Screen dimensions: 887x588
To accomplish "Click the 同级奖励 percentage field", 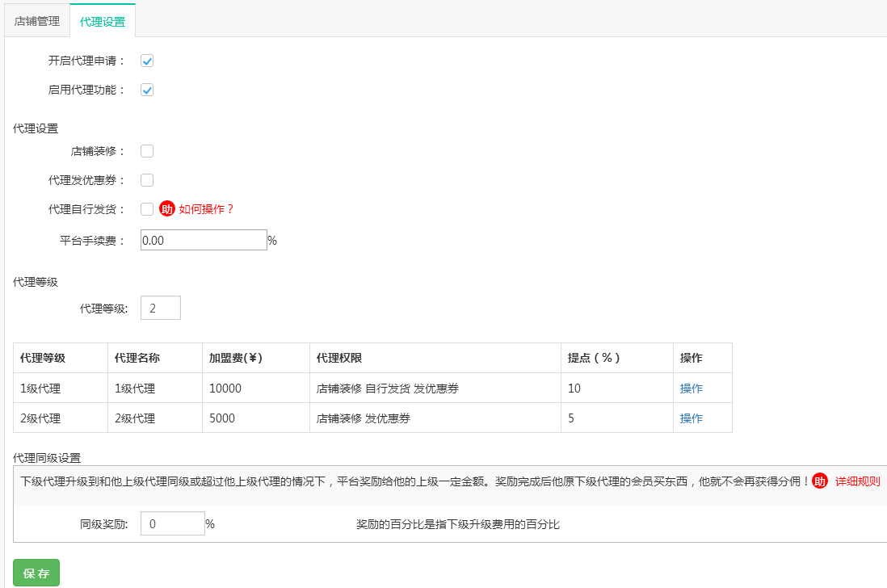I will tap(173, 523).
